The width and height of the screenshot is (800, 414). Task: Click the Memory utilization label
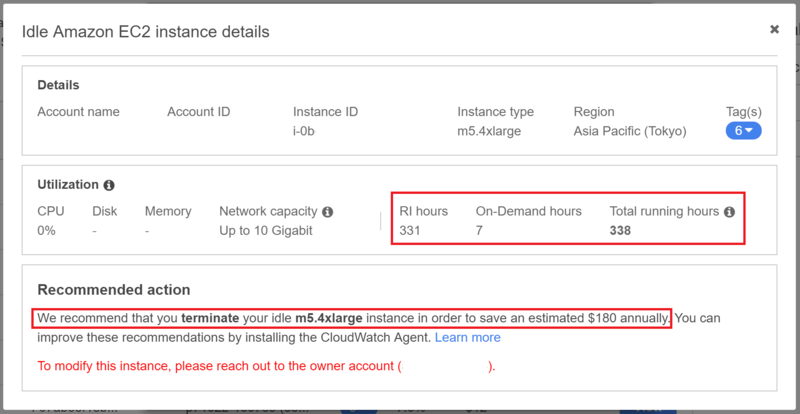[168, 211]
